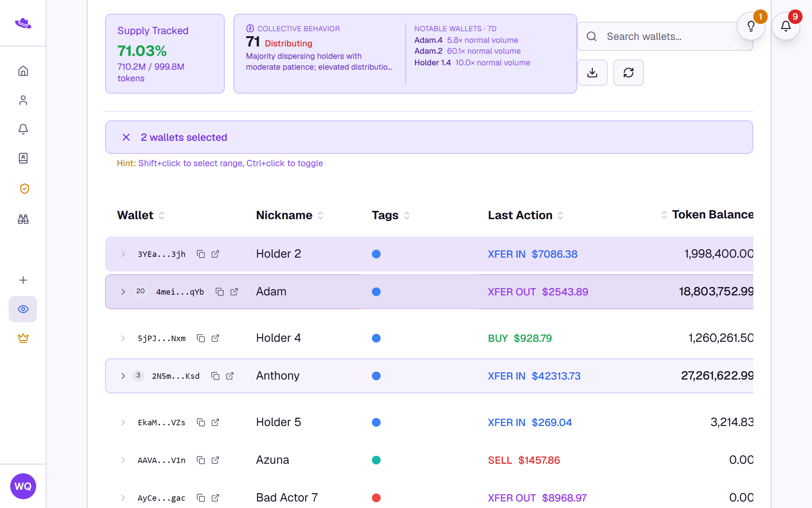Open 4mei...qYb wallet in external explorer

click(x=234, y=292)
